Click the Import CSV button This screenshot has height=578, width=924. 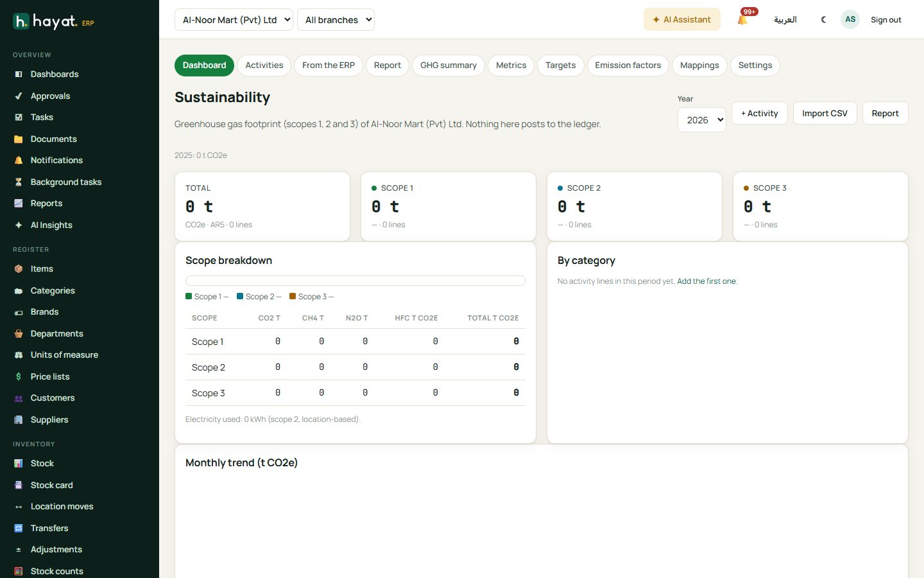(x=825, y=113)
